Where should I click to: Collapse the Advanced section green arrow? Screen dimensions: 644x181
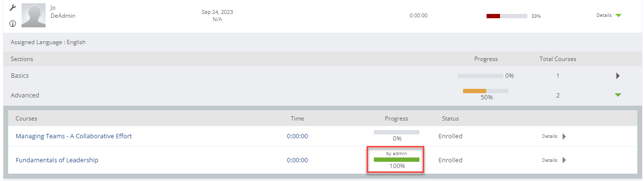618,95
